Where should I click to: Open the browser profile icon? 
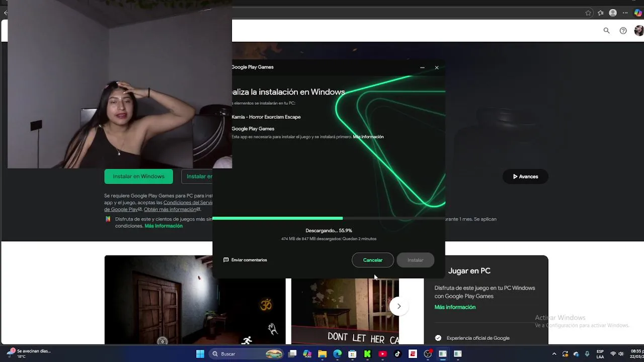click(x=613, y=13)
